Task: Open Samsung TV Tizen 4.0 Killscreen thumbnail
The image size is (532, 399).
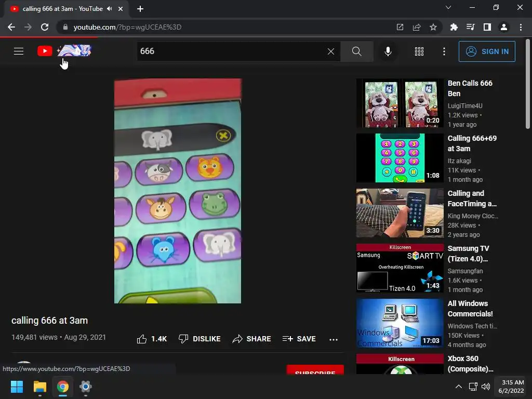Action: coord(400,268)
